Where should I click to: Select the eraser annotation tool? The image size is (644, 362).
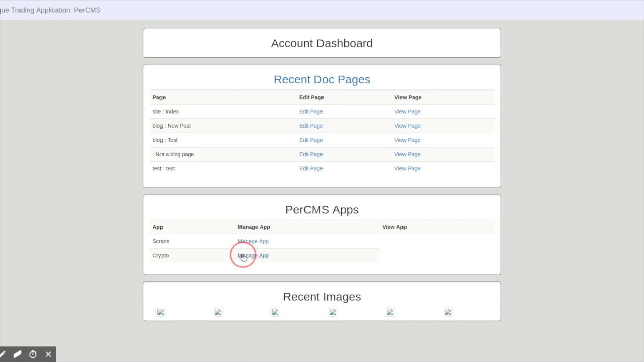click(x=17, y=354)
